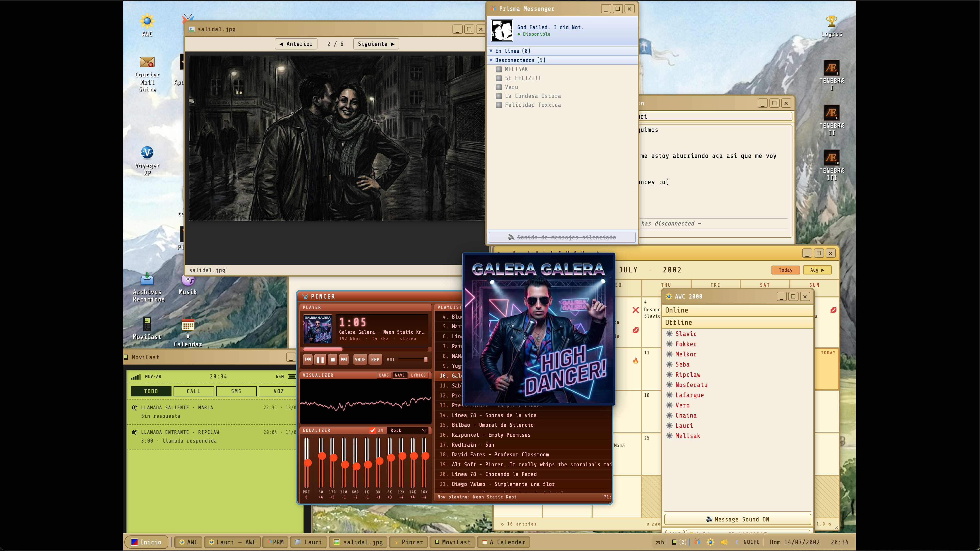
Task: Skip to the next track in Pincer
Action: [x=344, y=359]
